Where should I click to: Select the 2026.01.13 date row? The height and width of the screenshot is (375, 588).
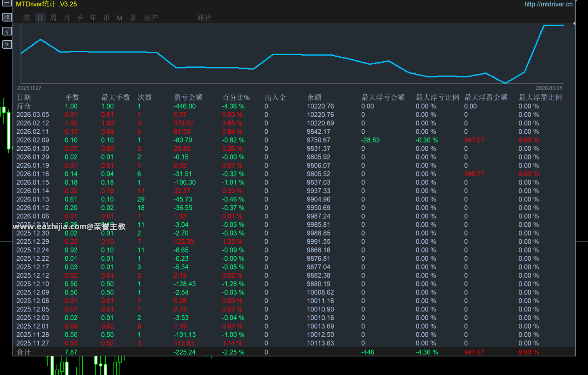point(33,199)
